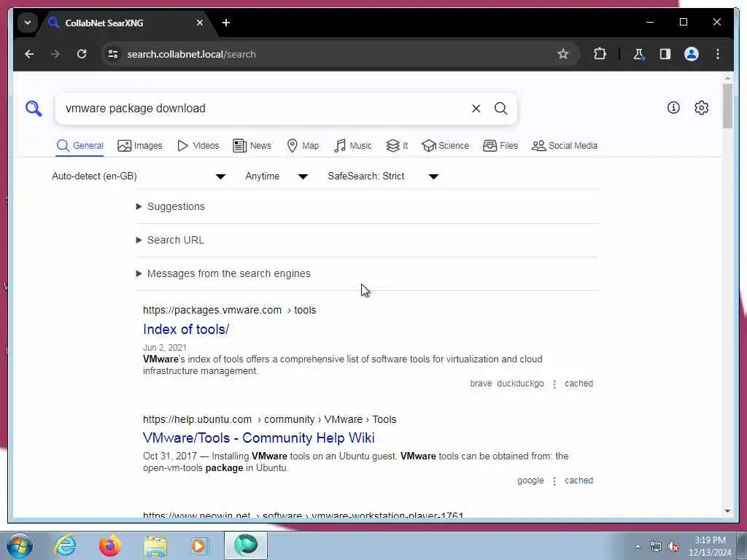Open preferences gear icon
Viewport: 747px width, 560px height.
pyautogui.click(x=701, y=108)
